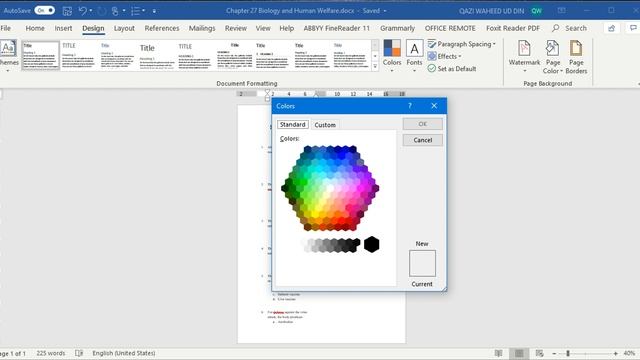
Task: Pick the large black hexagon swatch
Action: 371,244
